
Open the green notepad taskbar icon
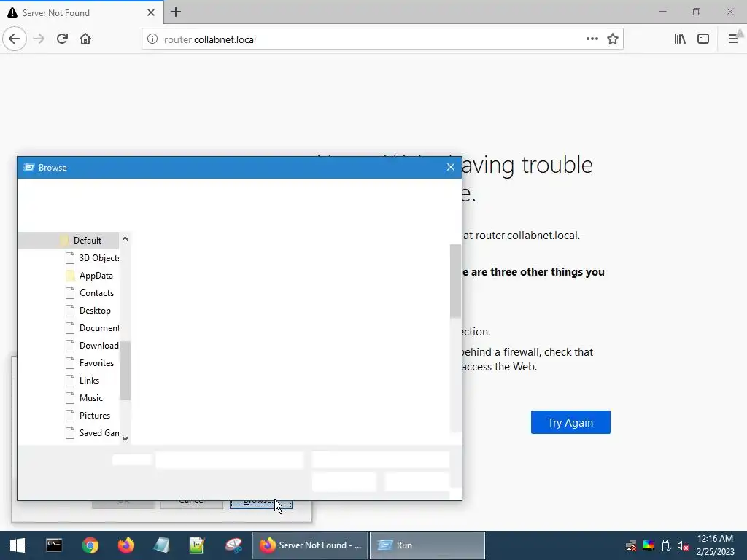197,545
